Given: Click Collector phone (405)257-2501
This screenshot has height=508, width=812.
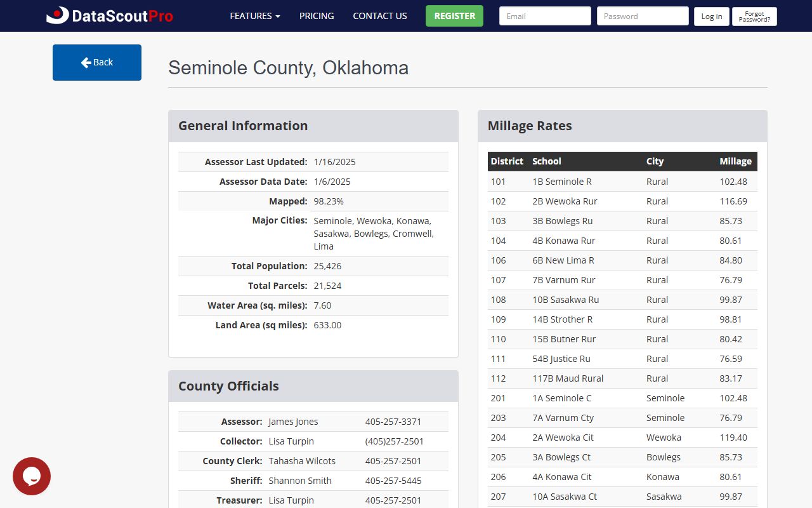Looking at the screenshot, I should 395,441.
